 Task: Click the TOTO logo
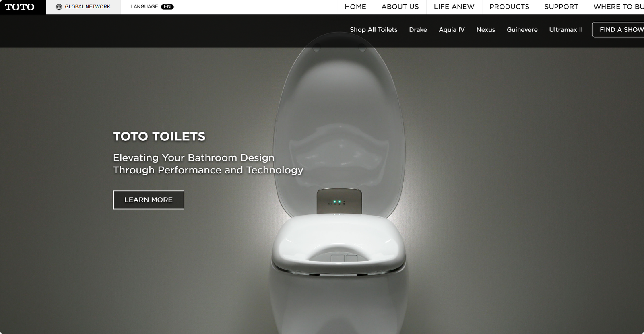(x=20, y=7)
